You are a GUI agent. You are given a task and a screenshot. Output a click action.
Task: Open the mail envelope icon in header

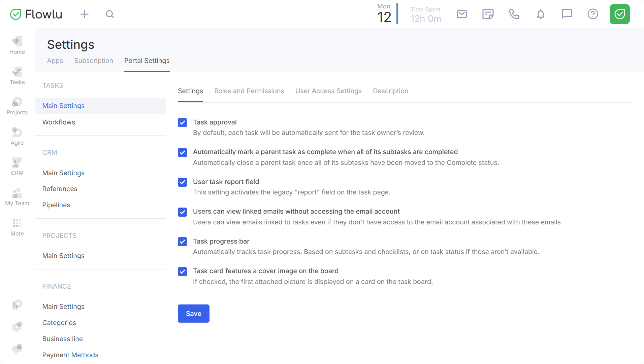pyautogui.click(x=461, y=14)
